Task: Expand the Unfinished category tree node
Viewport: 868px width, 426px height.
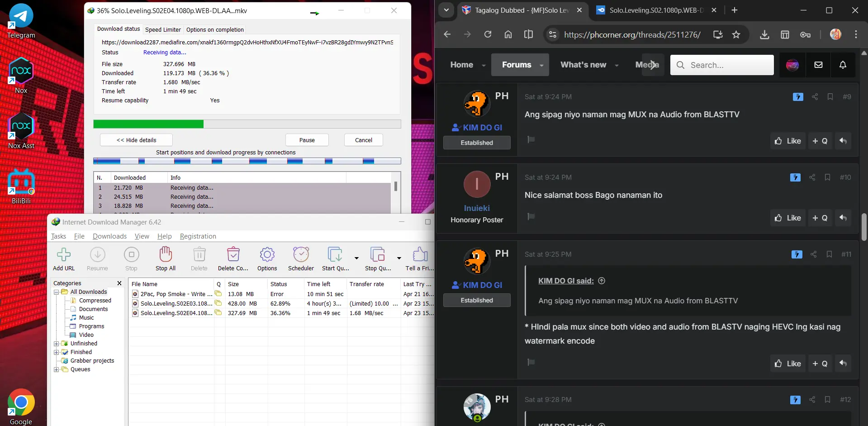Action: 56,344
